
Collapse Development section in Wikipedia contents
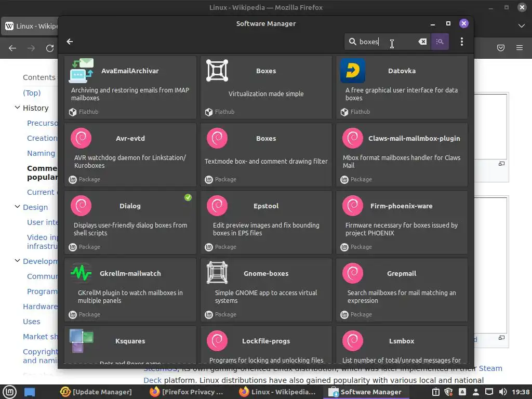pos(17,261)
